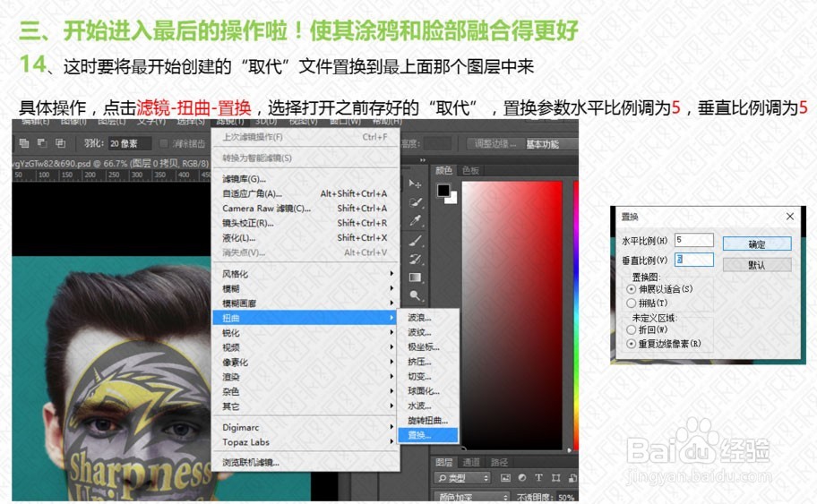Select the Quick Selection tool

416,202
